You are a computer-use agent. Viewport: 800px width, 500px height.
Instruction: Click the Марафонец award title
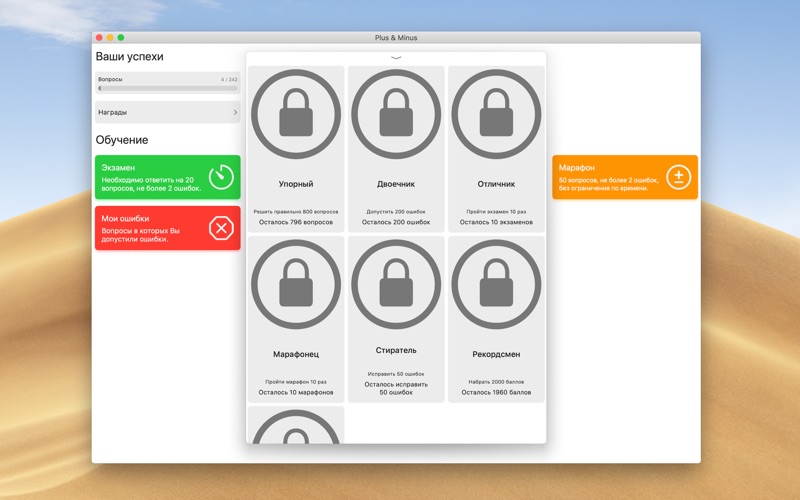tap(296, 354)
